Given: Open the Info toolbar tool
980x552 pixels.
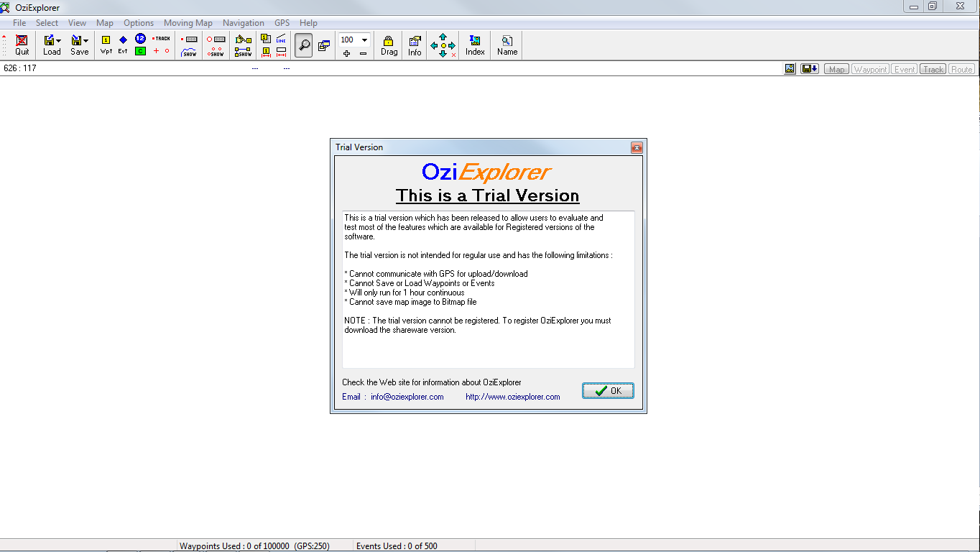Looking at the screenshot, I should [415, 45].
